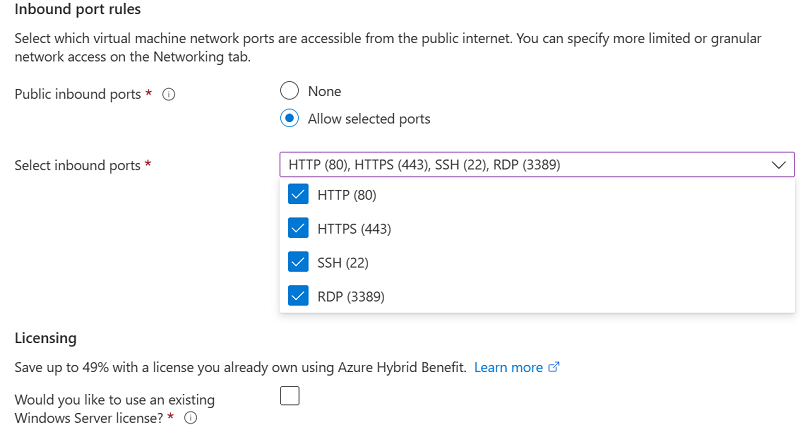Tick the existing Windows Server license checkbox
Image resolution: width=800 pixels, height=428 pixels.
pos(290,396)
